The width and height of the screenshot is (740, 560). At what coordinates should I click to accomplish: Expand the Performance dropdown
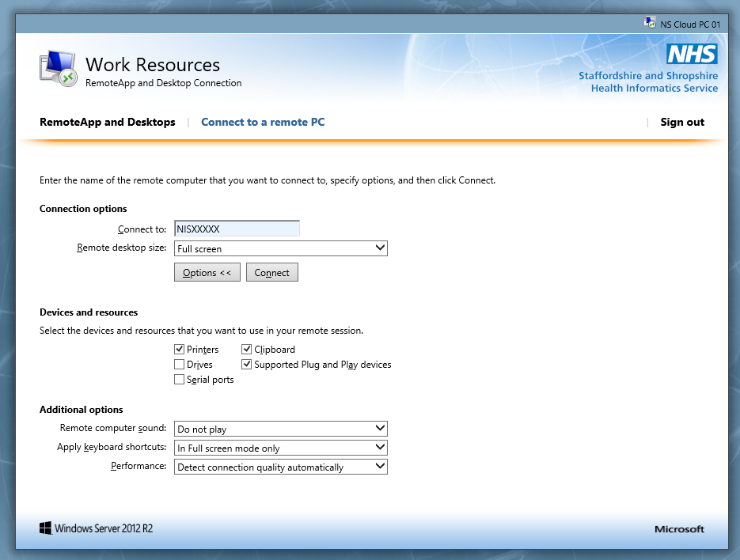[281, 467]
